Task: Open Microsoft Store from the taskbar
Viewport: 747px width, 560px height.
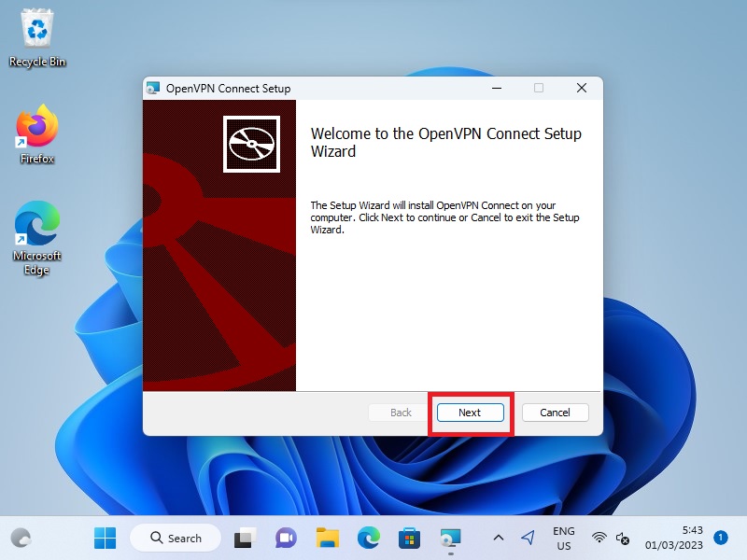Action: (409, 538)
